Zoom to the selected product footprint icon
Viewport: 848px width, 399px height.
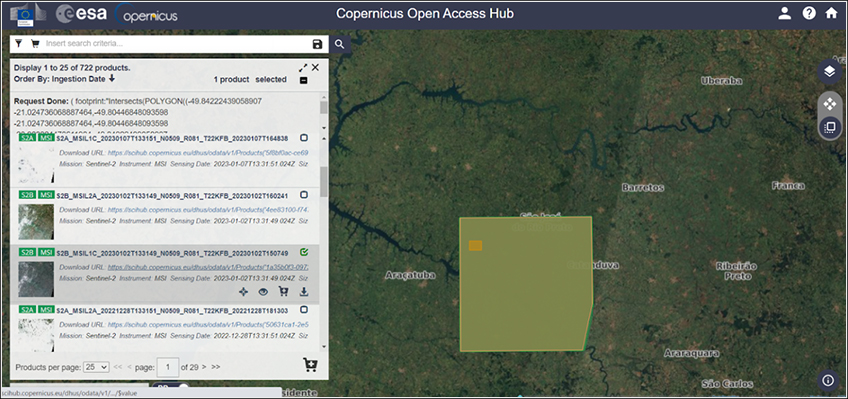243,292
